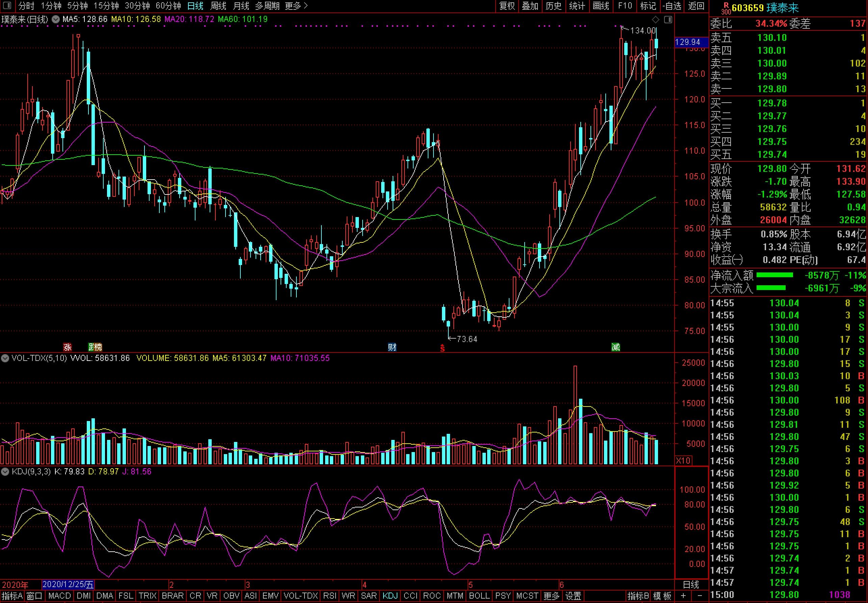Image resolution: width=868 pixels, height=603 pixels.
Task: Click the red 涨 event marker on chart
Action: click(67, 347)
